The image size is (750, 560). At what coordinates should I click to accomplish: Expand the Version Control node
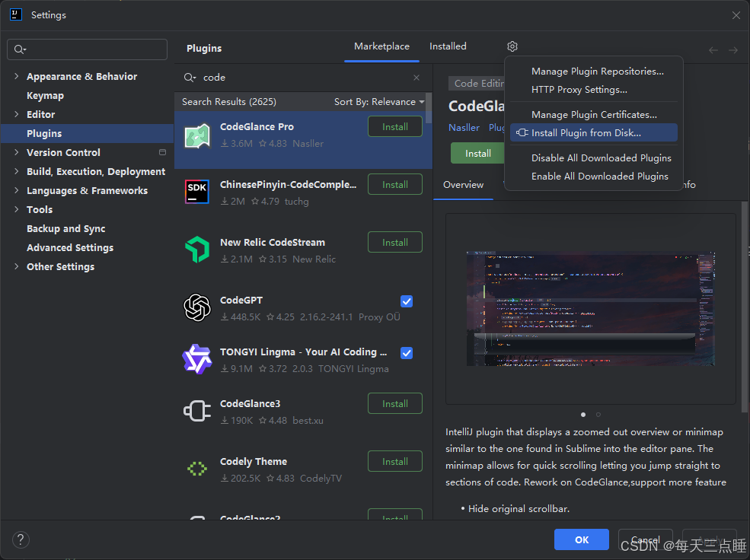[x=17, y=152]
